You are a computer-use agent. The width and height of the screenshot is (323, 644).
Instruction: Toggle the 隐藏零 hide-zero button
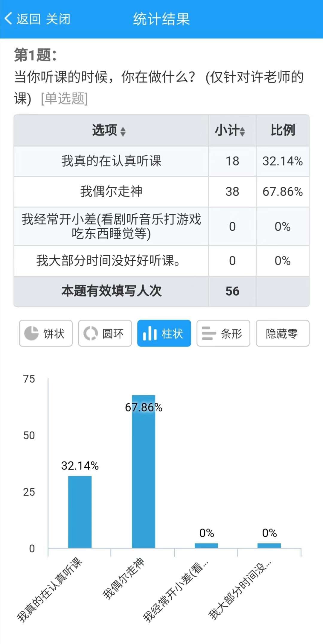[282, 333]
